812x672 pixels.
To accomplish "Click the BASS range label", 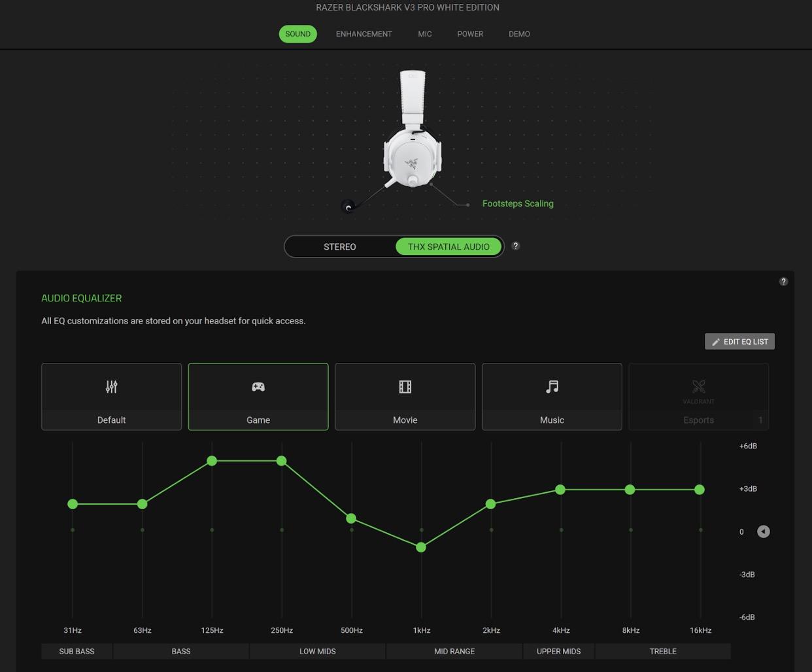I will [181, 651].
